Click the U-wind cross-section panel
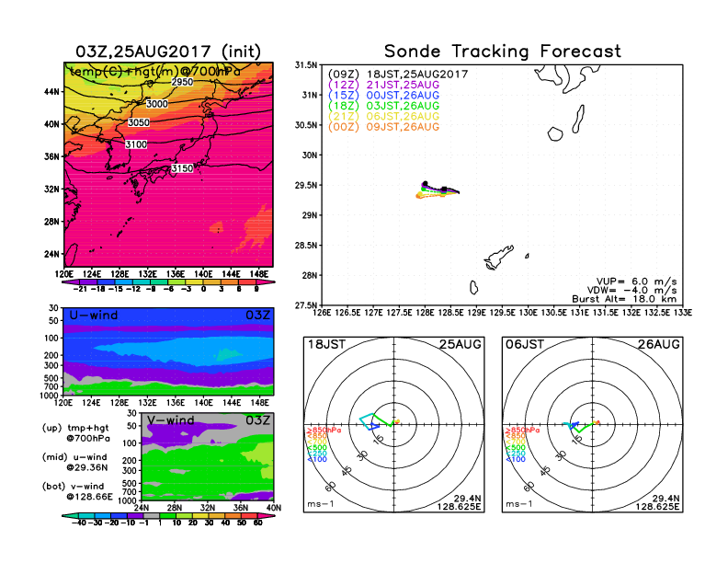 coord(168,351)
